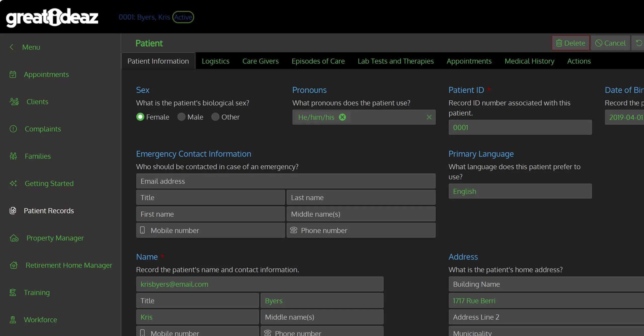Click the Cancel button
The image size is (644, 336).
(x=611, y=43)
